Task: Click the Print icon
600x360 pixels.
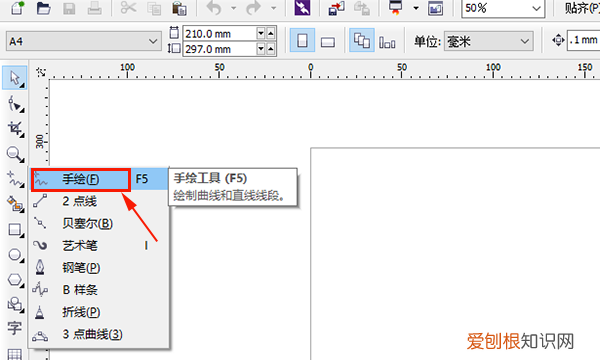Action: (94, 8)
